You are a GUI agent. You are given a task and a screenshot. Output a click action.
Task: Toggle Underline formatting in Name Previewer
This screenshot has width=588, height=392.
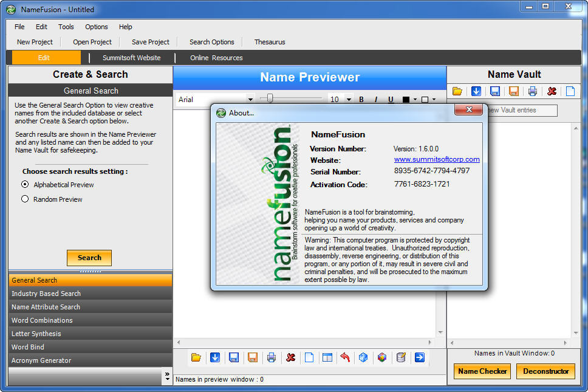pos(391,100)
